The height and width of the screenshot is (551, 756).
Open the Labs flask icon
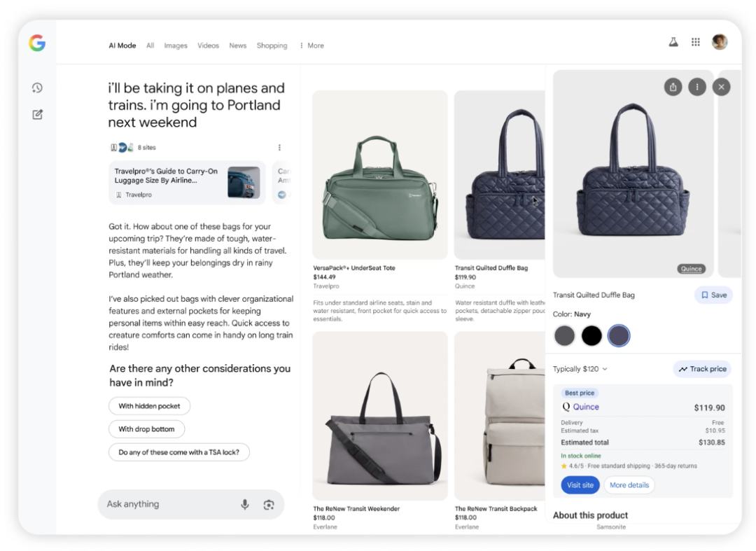[x=673, y=43]
